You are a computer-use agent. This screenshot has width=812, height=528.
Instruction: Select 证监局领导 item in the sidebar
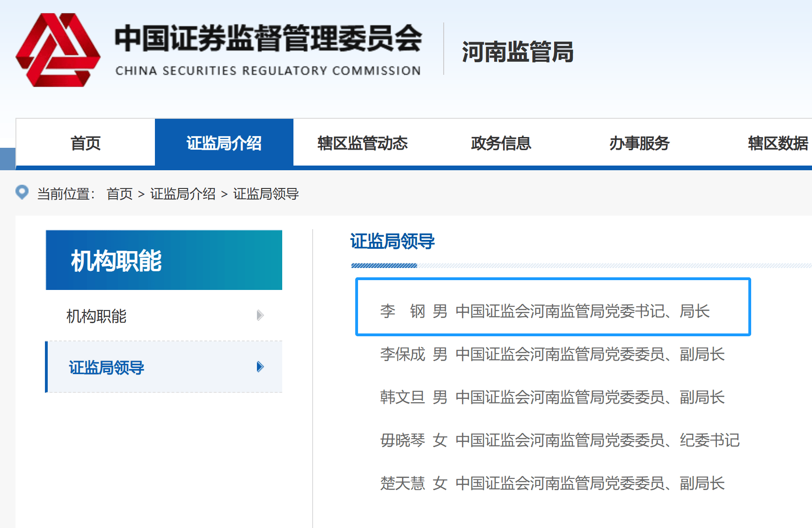coord(164,367)
